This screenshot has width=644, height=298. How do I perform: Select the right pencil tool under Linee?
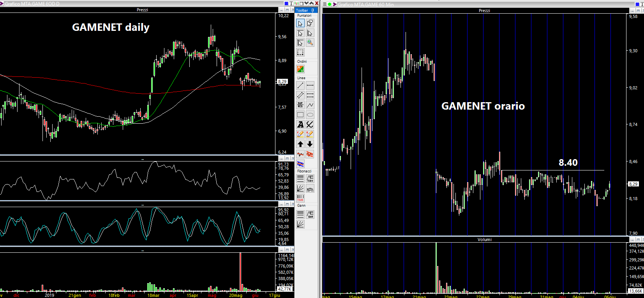click(310, 134)
